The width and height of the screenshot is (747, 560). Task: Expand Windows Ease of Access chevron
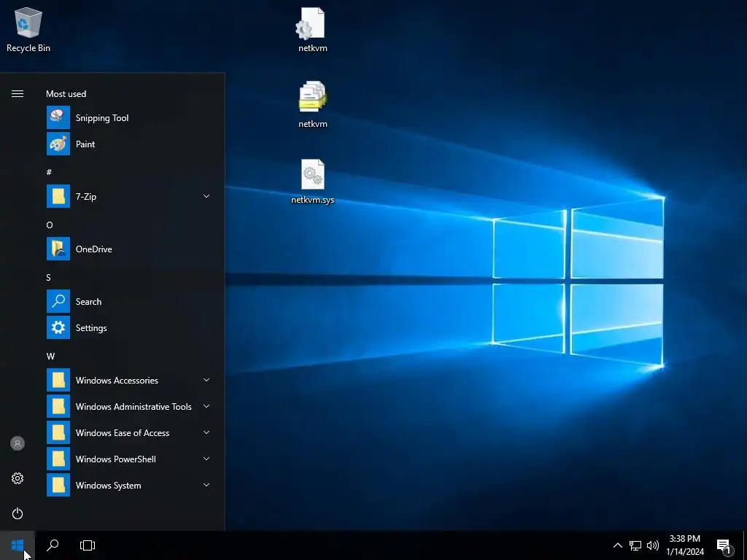coord(206,432)
